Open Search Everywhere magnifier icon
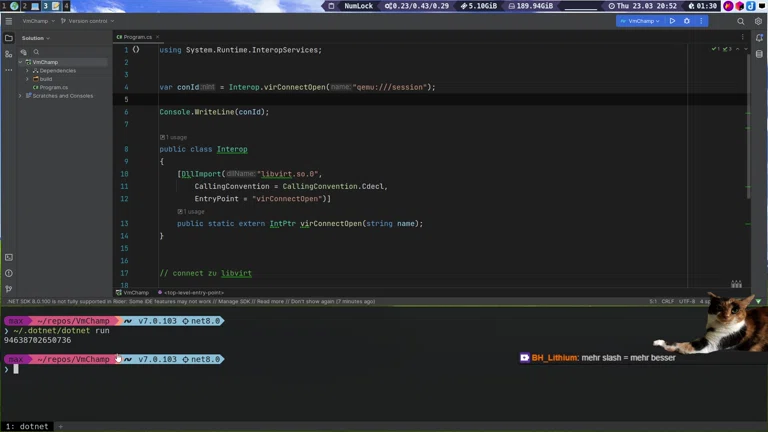Image resolution: width=768 pixels, height=432 pixels. coord(741,22)
